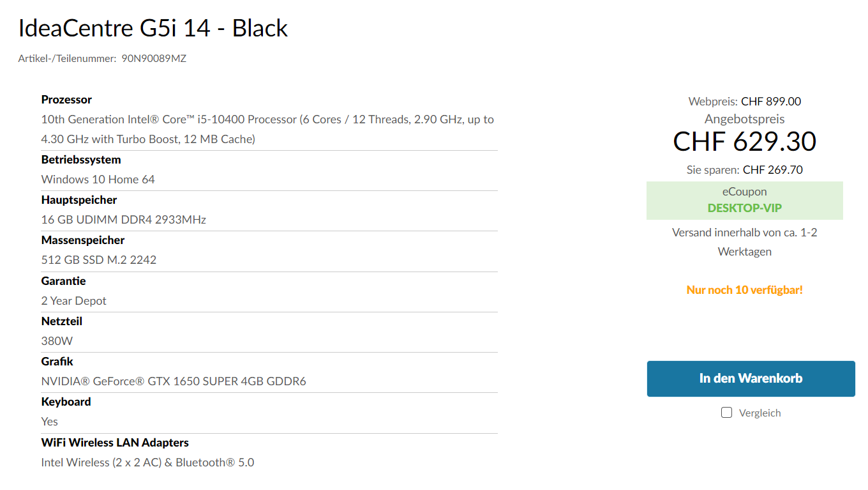Click the NVIDIA GeForce GTX 1650 SUPER text
Screen dimensions: 868x490
tap(174, 381)
